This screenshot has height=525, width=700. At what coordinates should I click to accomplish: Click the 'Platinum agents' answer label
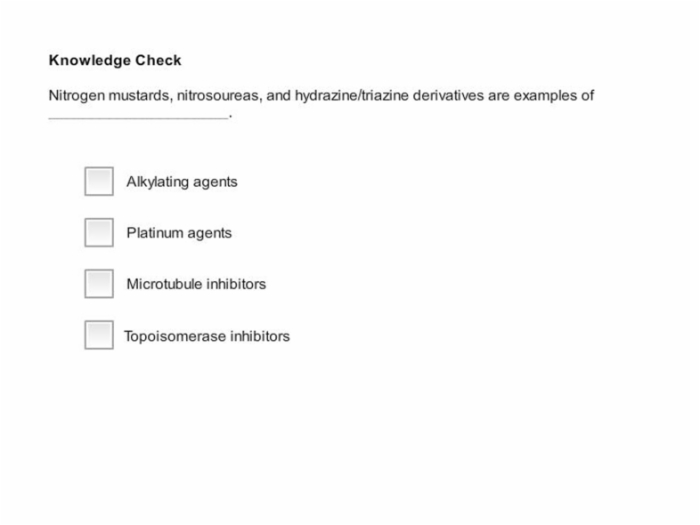tap(179, 233)
